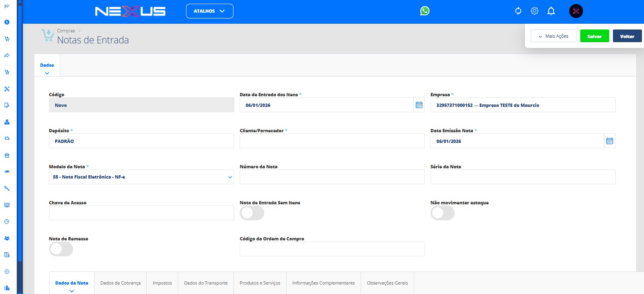Open the notifications bell

pyautogui.click(x=551, y=11)
